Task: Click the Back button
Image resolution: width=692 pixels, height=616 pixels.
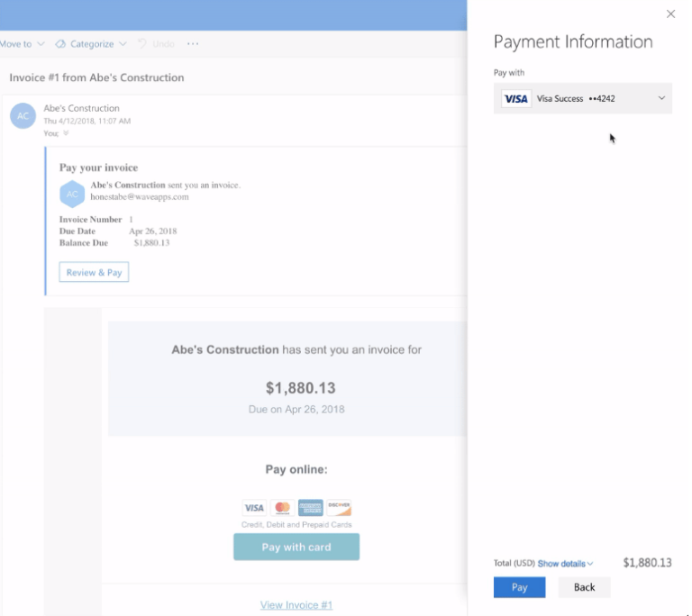Action: point(584,587)
